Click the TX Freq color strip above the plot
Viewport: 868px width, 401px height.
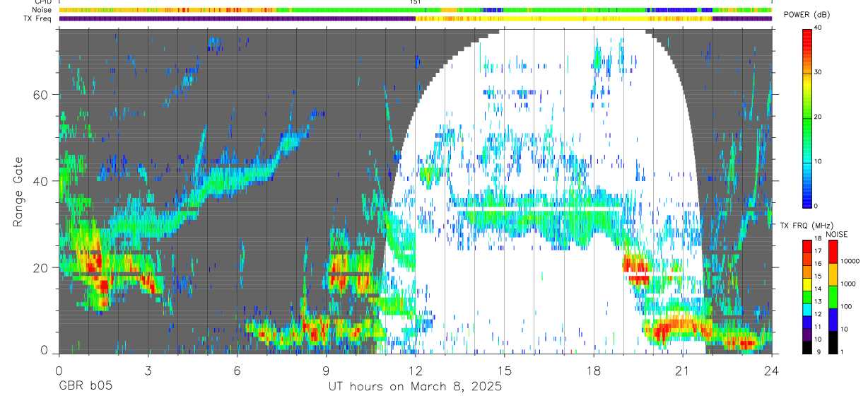point(416,18)
